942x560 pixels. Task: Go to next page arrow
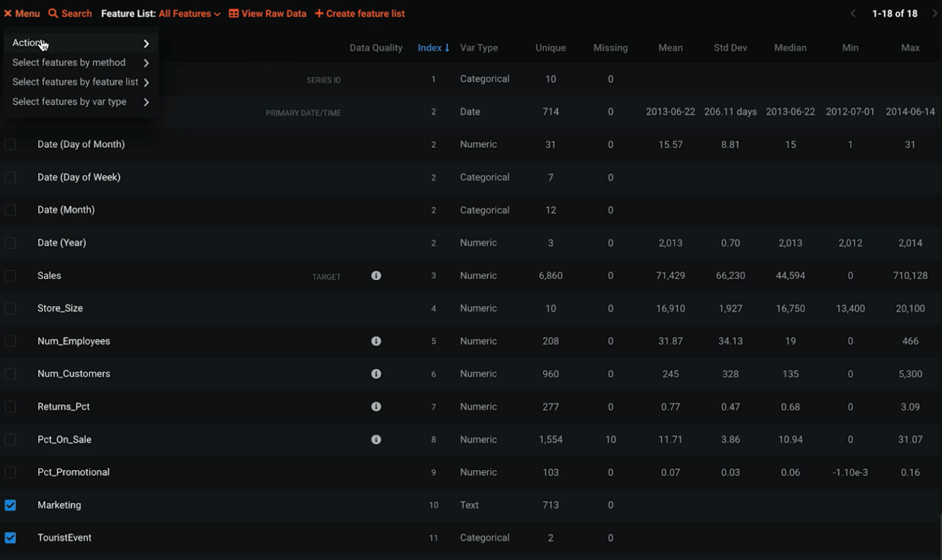point(935,13)
